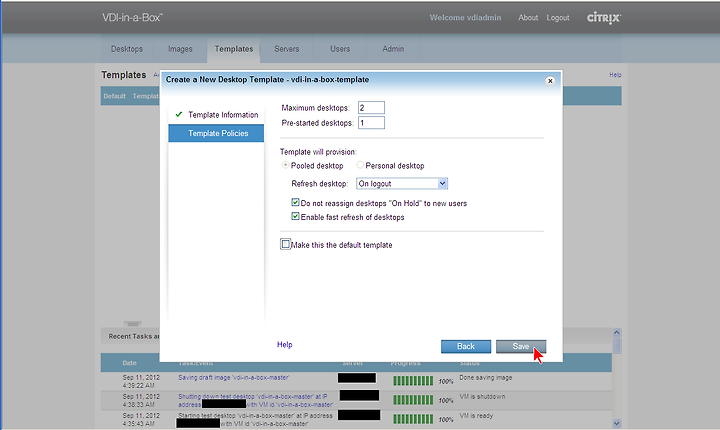This screenshot has width=720, height=430.
Task: Click the Default column header in Templates table
Action: (x=114, y=96)
